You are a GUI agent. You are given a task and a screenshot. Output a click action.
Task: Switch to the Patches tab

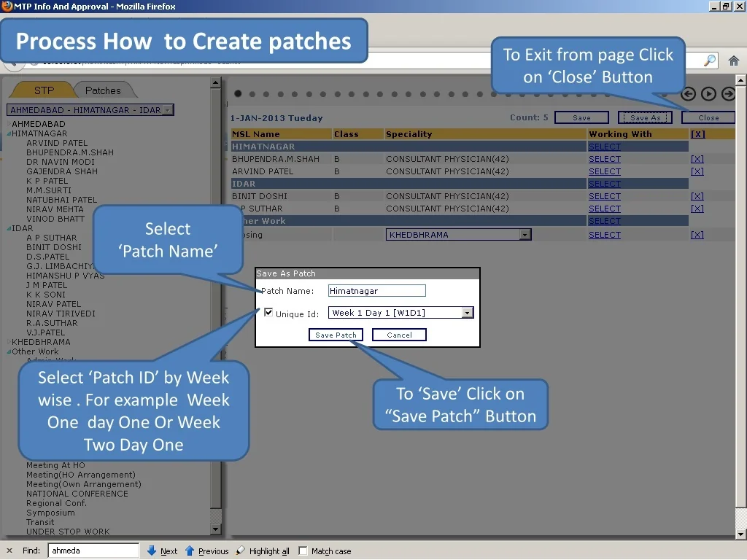click(103, 90)
